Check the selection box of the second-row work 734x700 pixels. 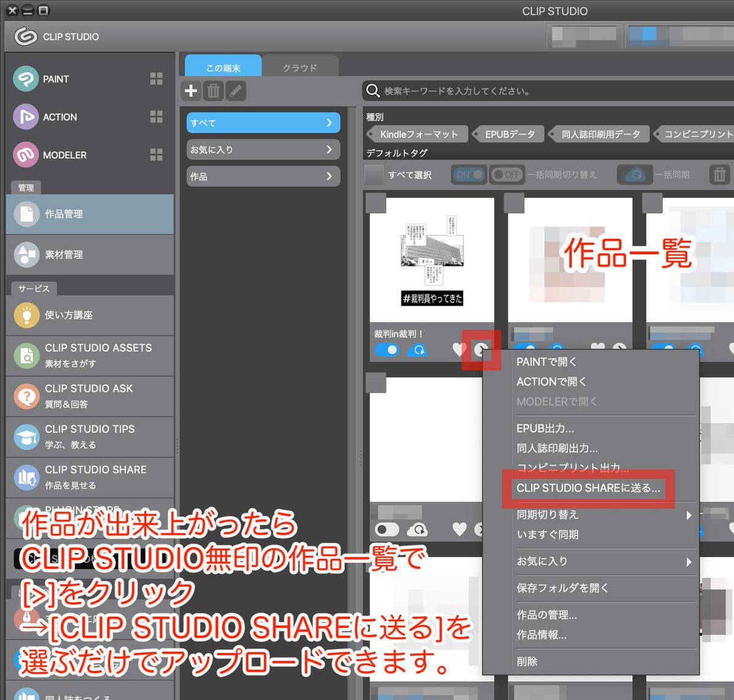(376, 383)
